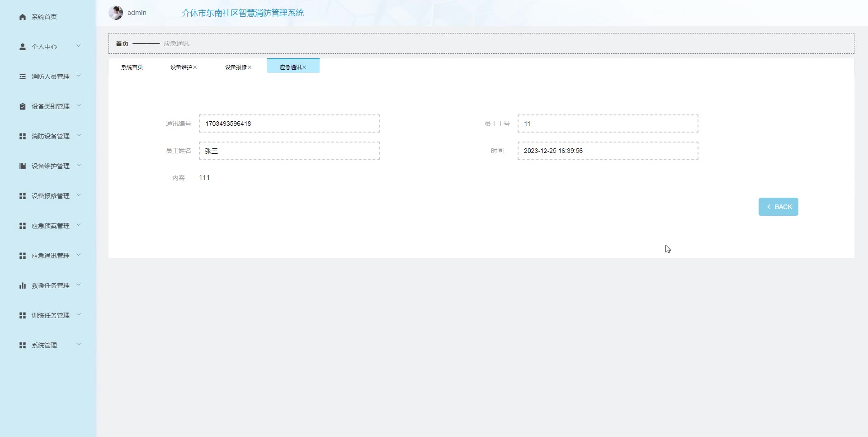Click the person icon for 个人中心
868x437 pixels.
point(23,47)
